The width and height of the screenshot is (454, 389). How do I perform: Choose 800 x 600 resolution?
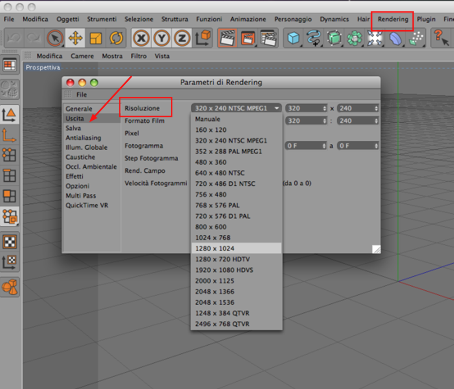click(236, 227)
